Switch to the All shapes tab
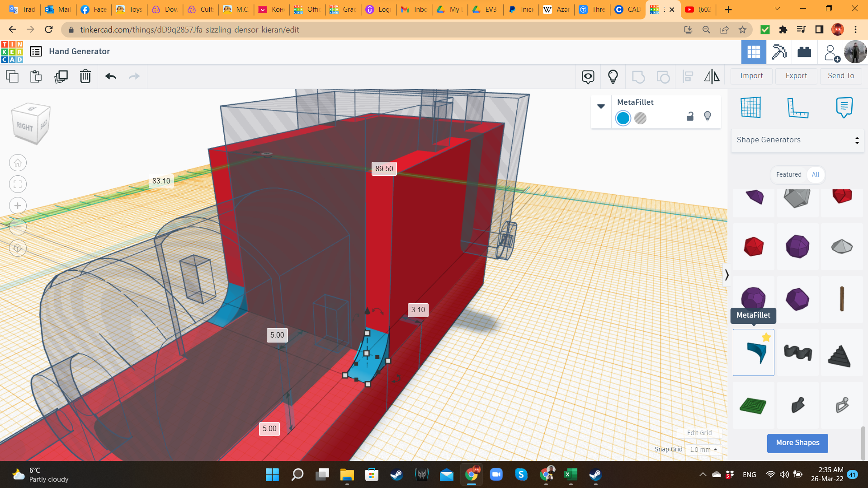Screen dimensions: 868x488 [815, 174]
